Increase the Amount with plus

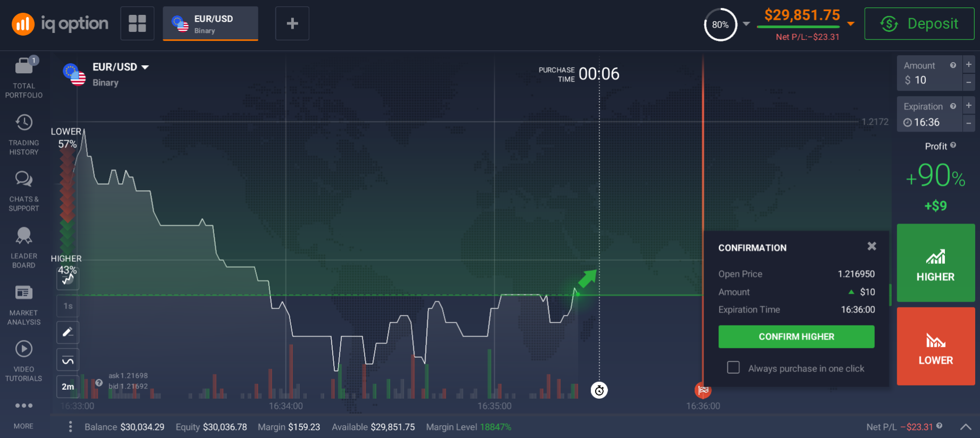(x=969, y=64)
